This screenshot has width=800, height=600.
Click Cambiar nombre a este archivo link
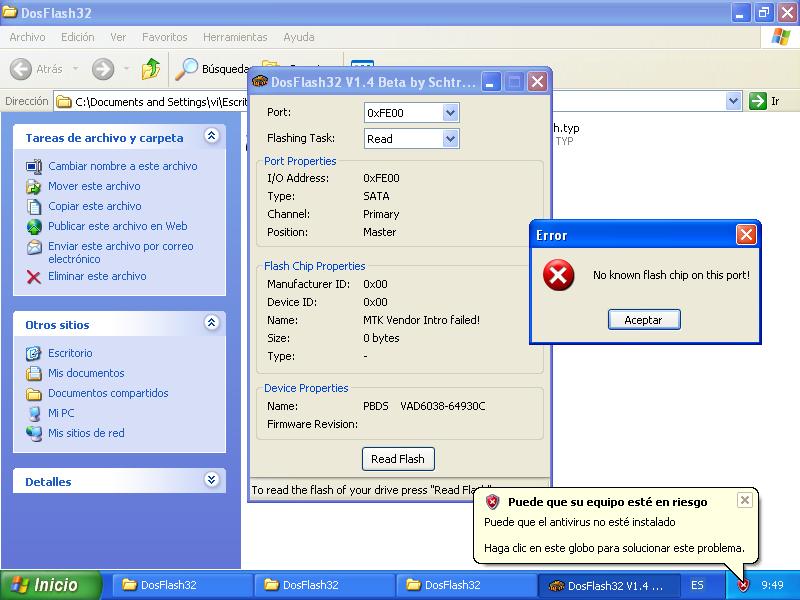pos(122,166)
